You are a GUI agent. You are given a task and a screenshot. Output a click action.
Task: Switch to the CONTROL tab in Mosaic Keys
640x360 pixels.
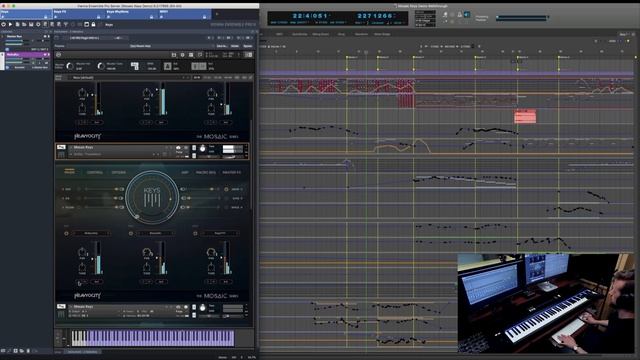coord(95,172)
